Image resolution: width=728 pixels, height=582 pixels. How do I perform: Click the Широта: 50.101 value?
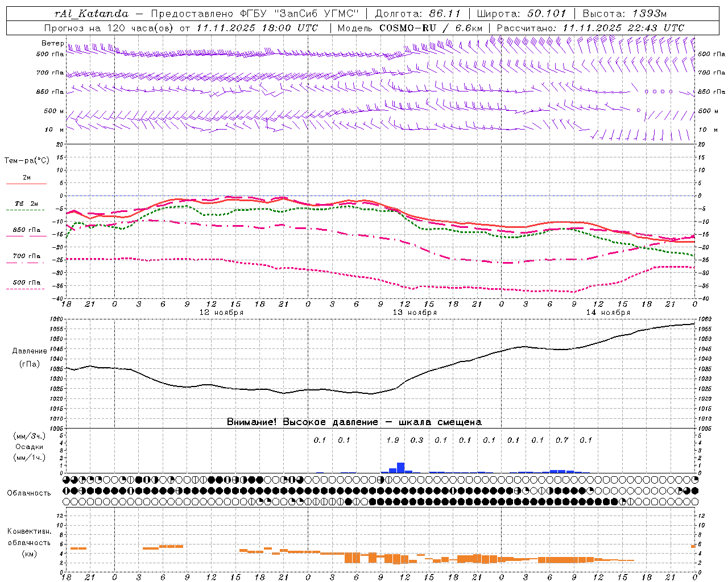(522, 14)
